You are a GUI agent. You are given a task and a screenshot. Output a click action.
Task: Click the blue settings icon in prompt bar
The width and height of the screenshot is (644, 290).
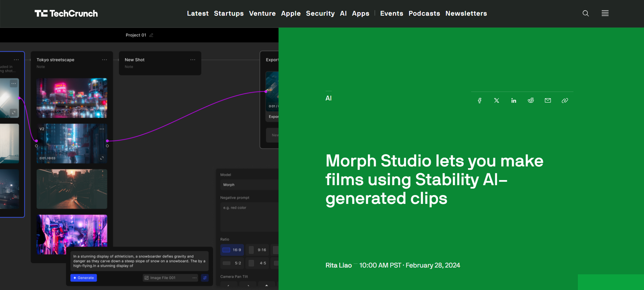(x=205, y=278)
